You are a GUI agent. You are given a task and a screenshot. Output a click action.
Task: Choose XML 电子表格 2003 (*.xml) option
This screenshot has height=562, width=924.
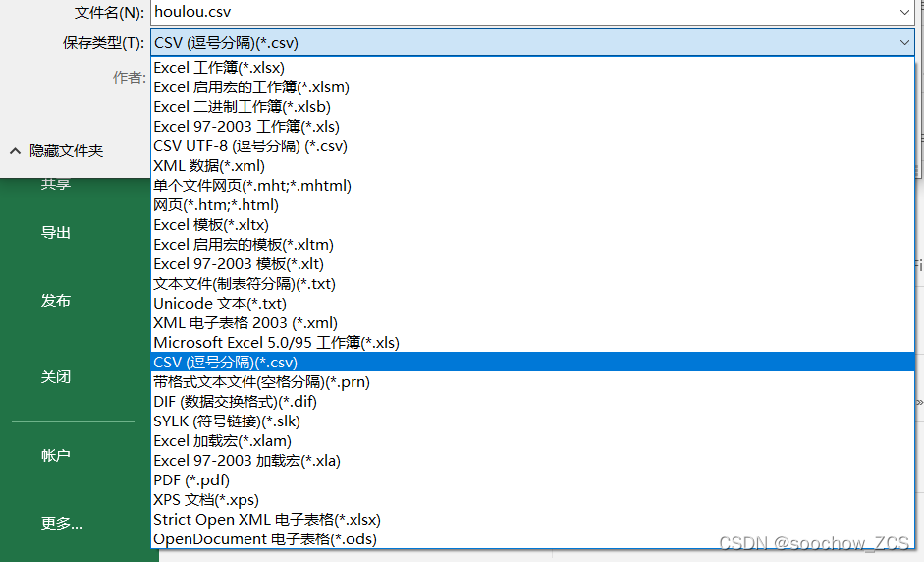[x=532, y=323]
